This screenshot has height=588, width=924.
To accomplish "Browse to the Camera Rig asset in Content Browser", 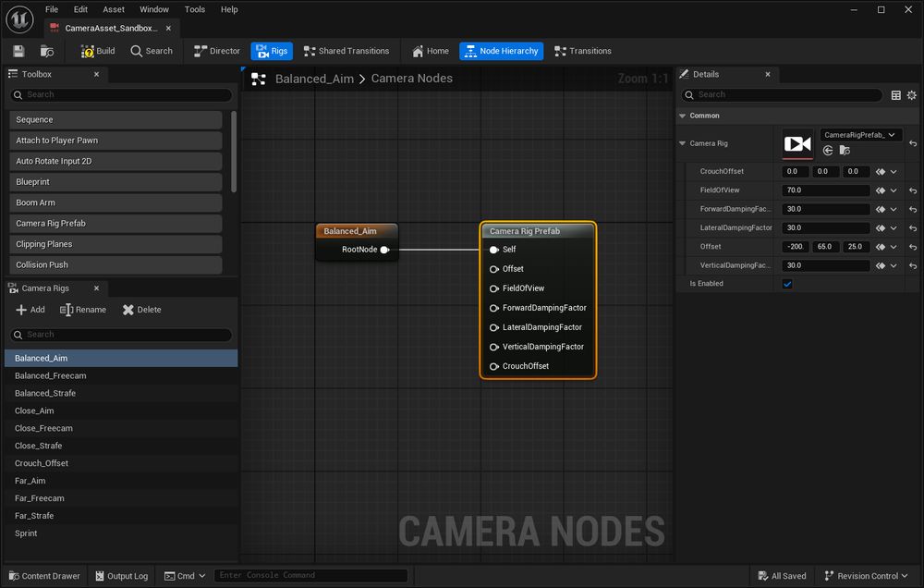I will click(x=845, y=151).
